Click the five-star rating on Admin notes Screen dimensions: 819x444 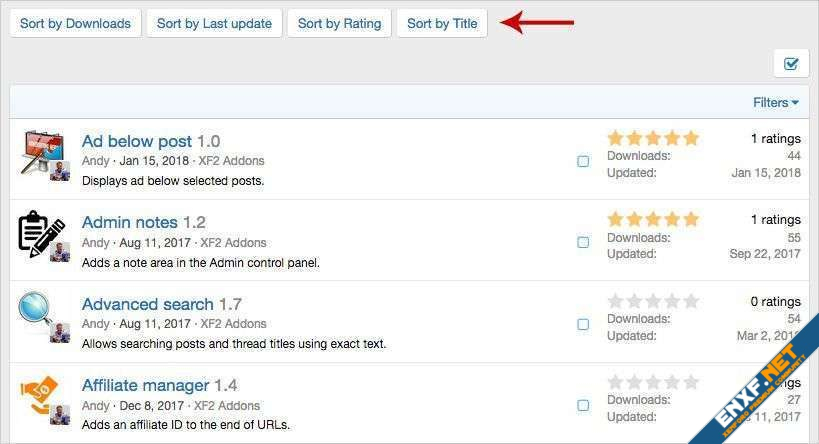pyautogui.click(x=653, y=219)
